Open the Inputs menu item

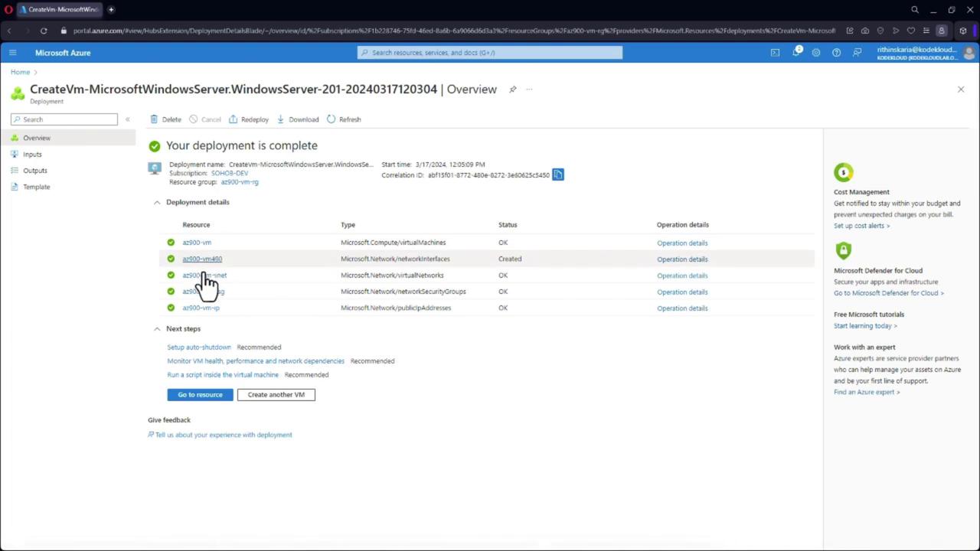point(32,155)
